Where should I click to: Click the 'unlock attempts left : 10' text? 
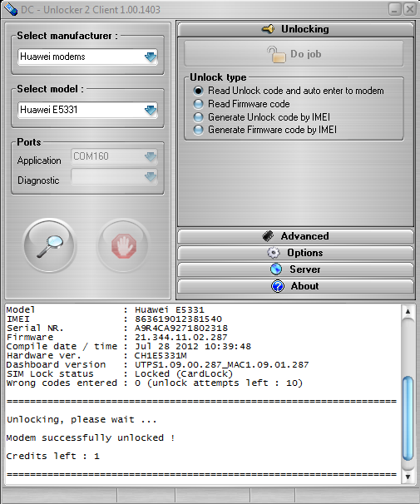click(224, 383)
